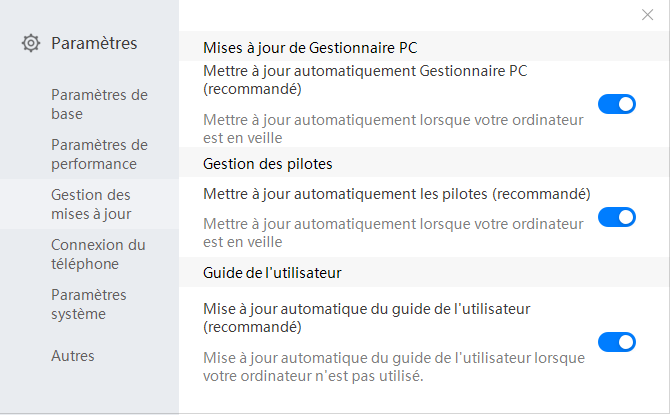Click the Paramètres gear icon
Screen dimensions: 670x415
click(31, 43)
